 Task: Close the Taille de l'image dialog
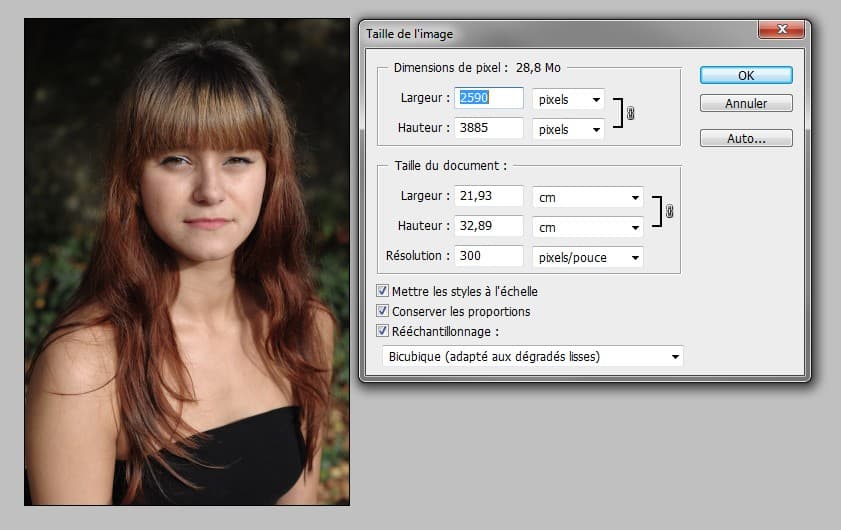point(781,29)
